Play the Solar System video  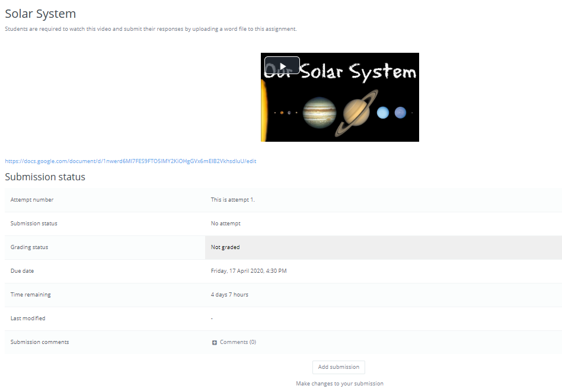pyautogui.click(x=282, y=65)
